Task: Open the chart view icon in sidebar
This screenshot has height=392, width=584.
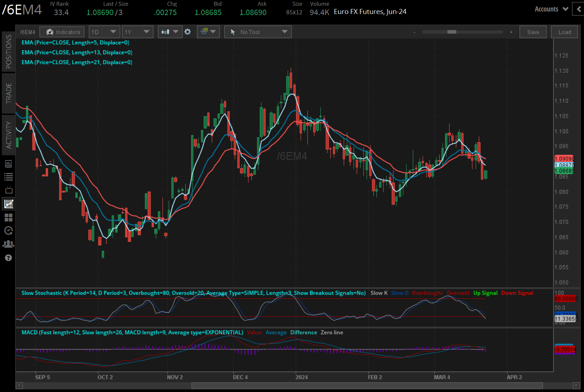Action: coord(9,204)
